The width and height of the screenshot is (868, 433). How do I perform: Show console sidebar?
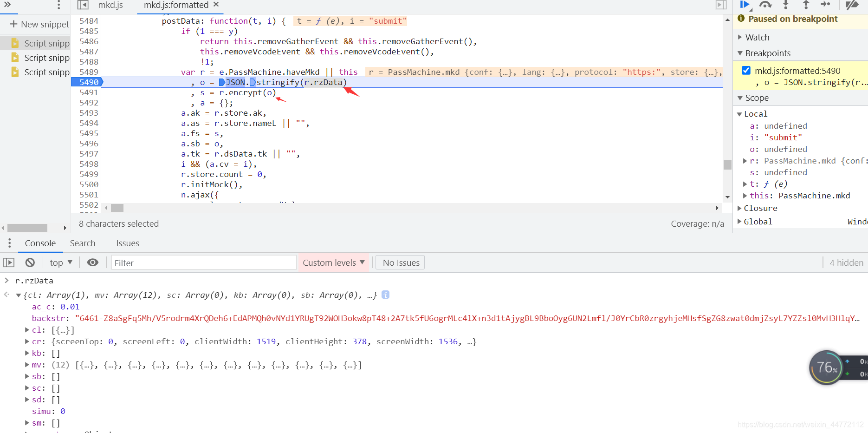(9, 262)
